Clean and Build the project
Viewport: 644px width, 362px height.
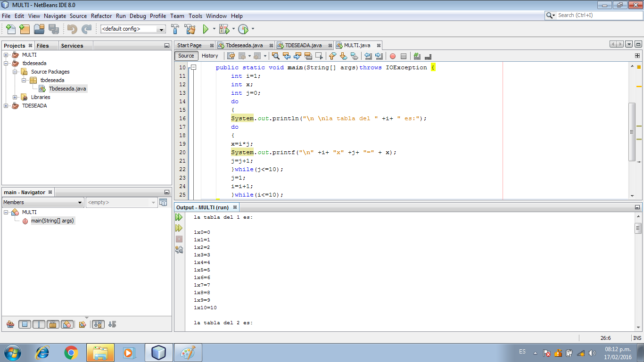tap(190, 29)
